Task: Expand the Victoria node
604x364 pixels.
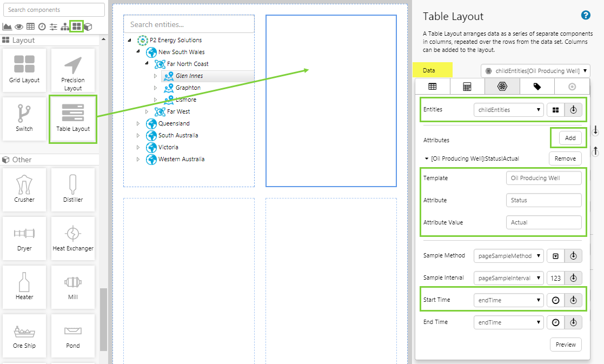Action: point(138,148)
